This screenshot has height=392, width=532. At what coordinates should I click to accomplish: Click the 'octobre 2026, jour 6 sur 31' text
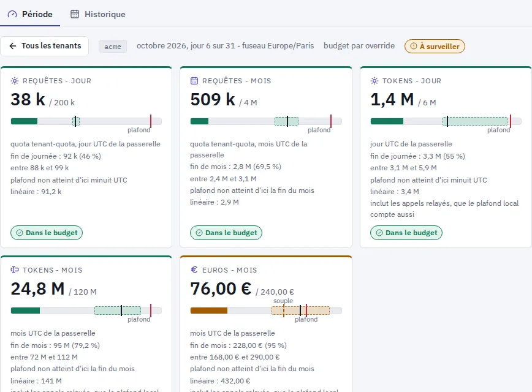click(186, 46)
